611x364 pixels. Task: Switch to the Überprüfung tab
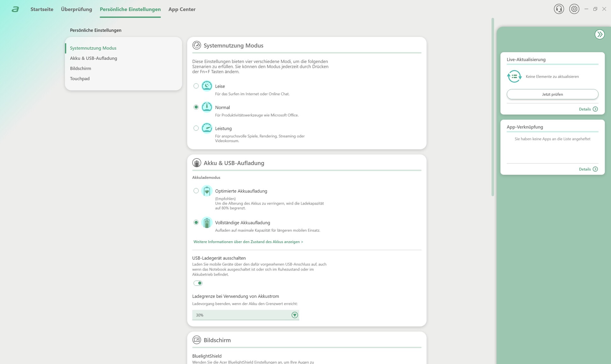tap(76, 9)
